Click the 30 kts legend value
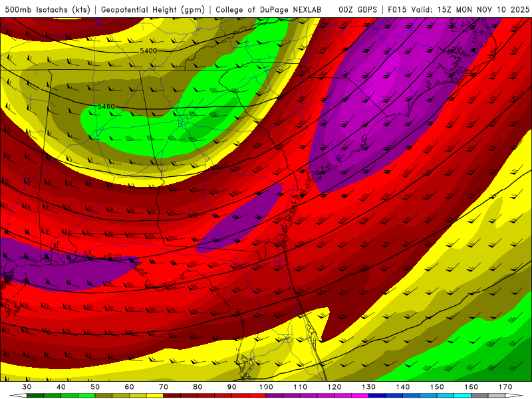This screenshot has width=532, height=399. click(x=27, y=387)
